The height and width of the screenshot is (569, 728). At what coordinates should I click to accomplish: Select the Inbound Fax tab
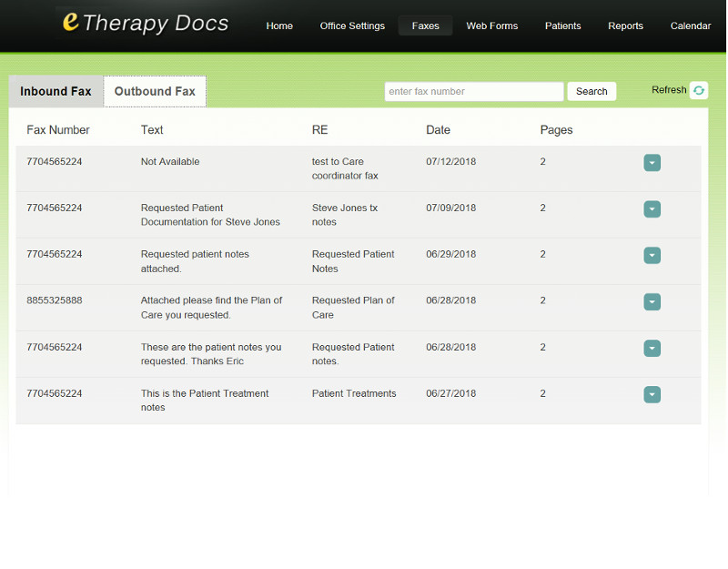pyautogui.click(x=56, y=91)
